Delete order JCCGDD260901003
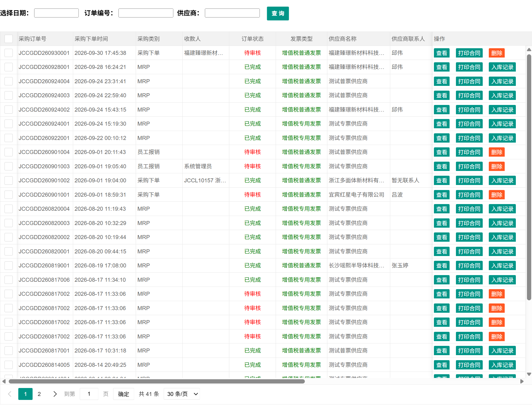532x410 pixels. click(x=496, y=166)
